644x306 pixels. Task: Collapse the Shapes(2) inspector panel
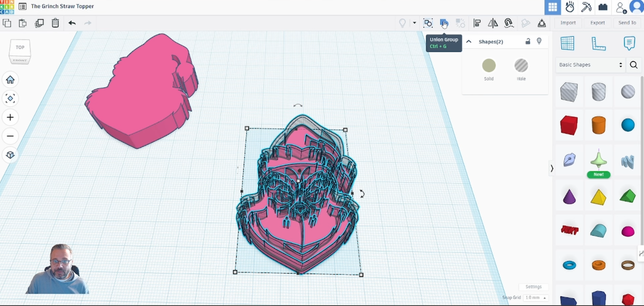click(x=469, y=42)
